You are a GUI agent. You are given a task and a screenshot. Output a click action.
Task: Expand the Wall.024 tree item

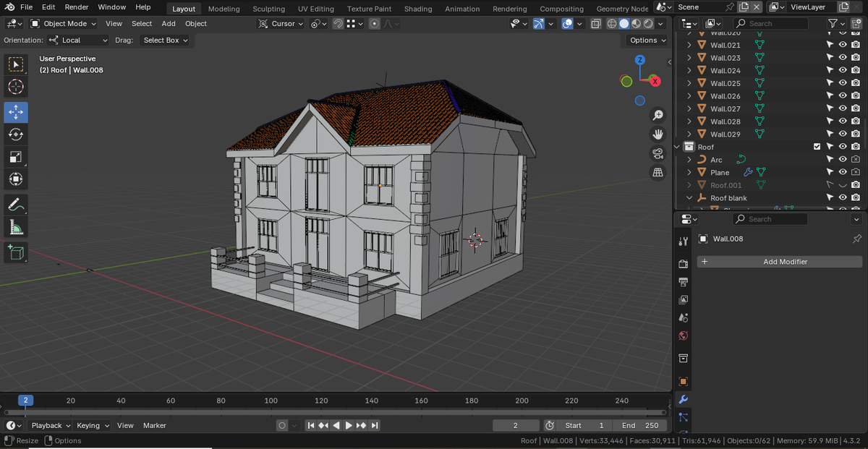[689, 71]
